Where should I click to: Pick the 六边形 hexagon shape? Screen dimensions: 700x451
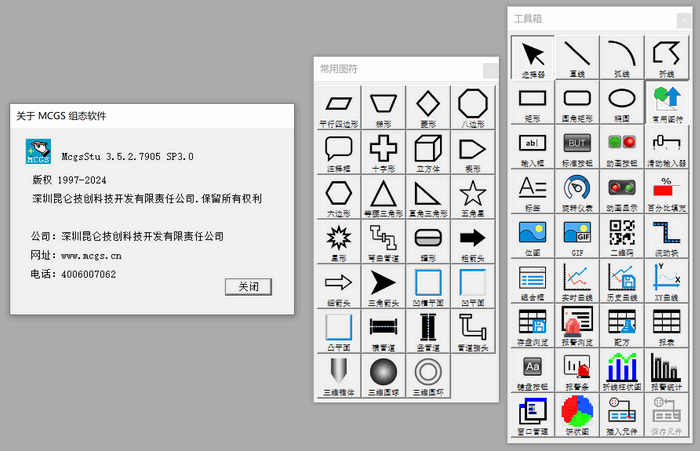(x=339, y=197)
